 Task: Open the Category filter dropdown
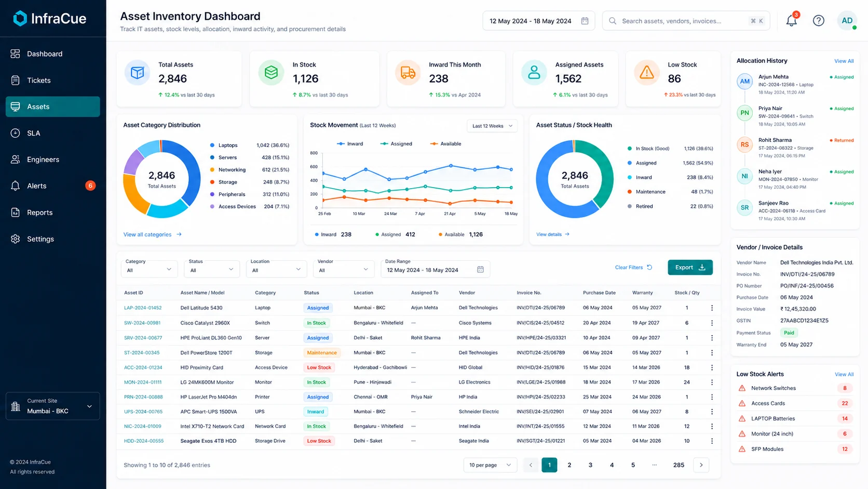click(x=149, y=270)
